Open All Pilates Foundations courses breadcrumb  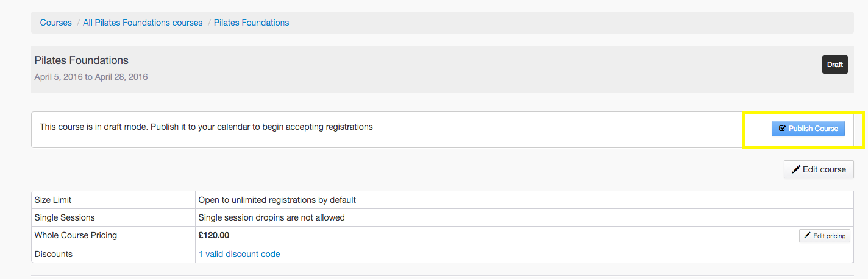tap(143, 23)
